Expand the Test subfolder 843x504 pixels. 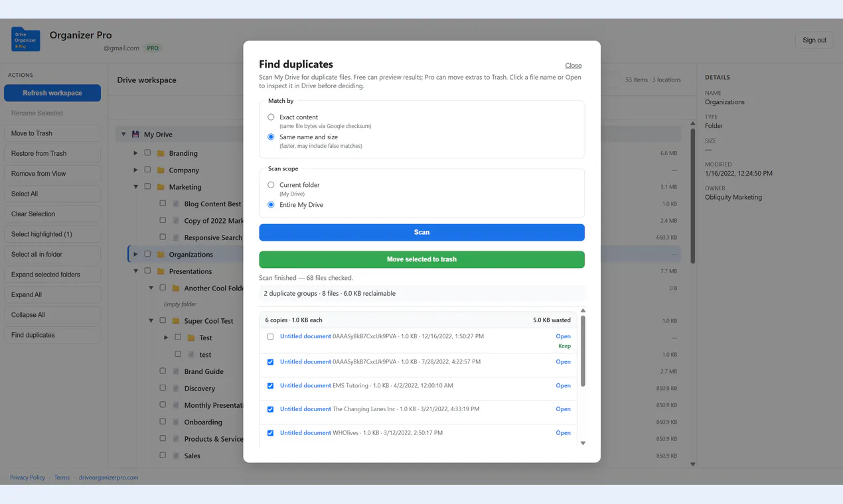tap(166, 338)
